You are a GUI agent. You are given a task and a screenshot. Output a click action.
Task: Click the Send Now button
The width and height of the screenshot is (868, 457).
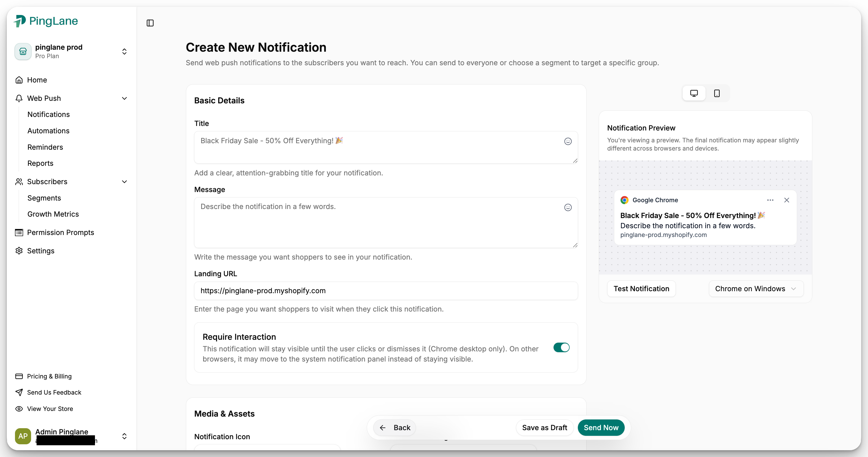point(601,428)
